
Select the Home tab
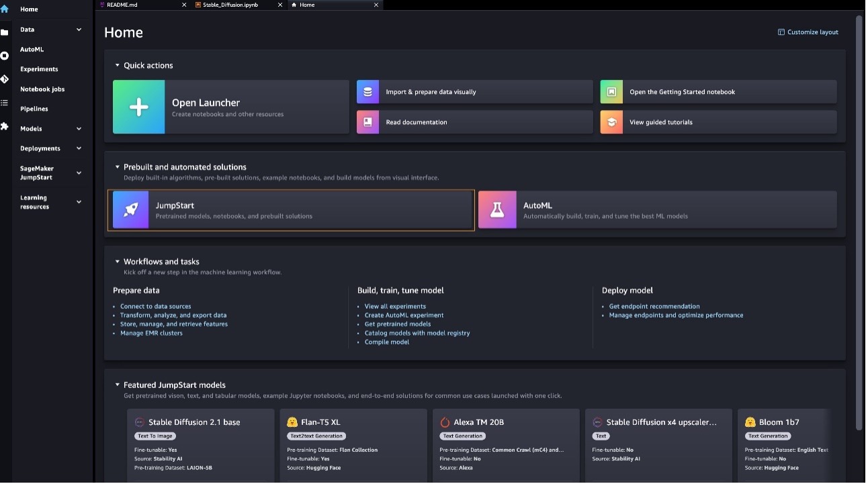tap(335, 5)
